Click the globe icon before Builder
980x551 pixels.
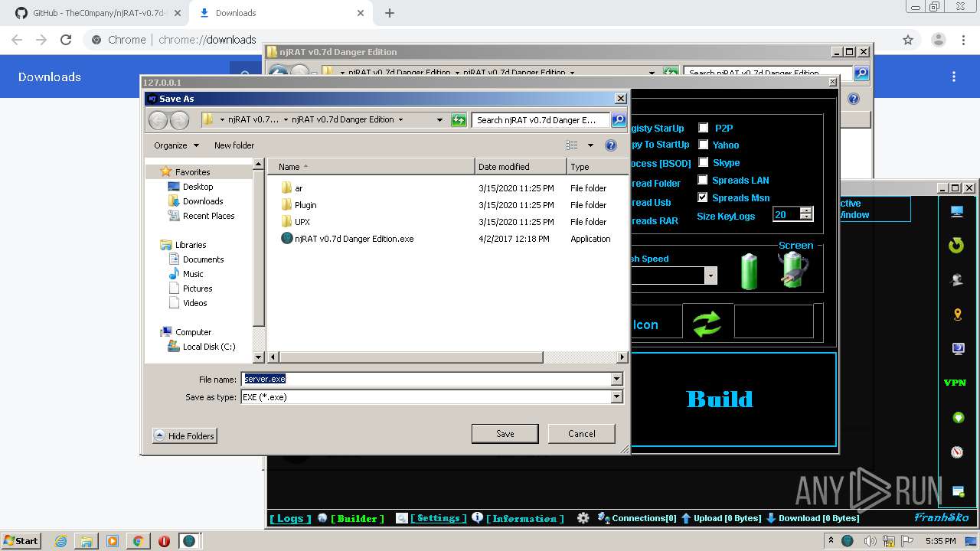(x=322, y=518)
